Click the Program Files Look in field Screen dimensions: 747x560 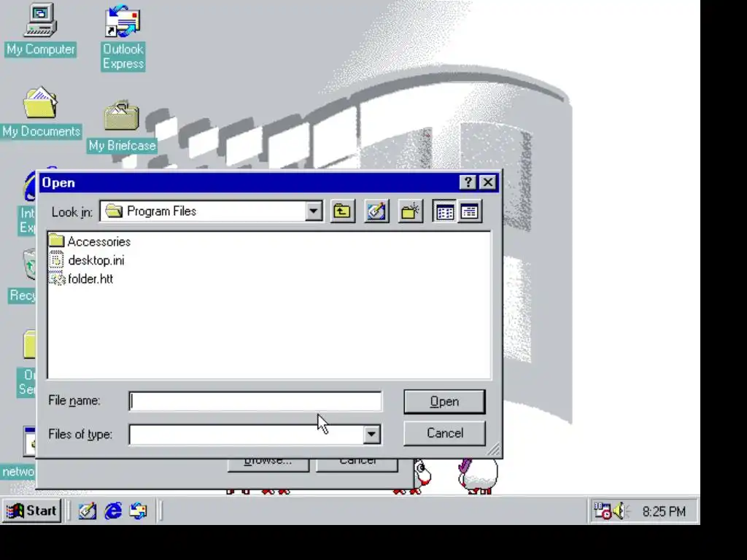click(211, 211)
